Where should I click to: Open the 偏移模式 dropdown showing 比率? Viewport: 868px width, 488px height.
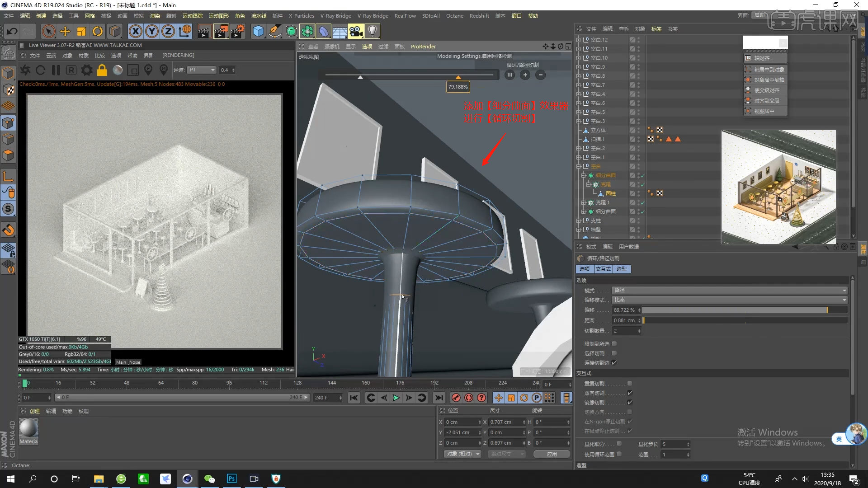pyautogui.click(x=730, y=300)
